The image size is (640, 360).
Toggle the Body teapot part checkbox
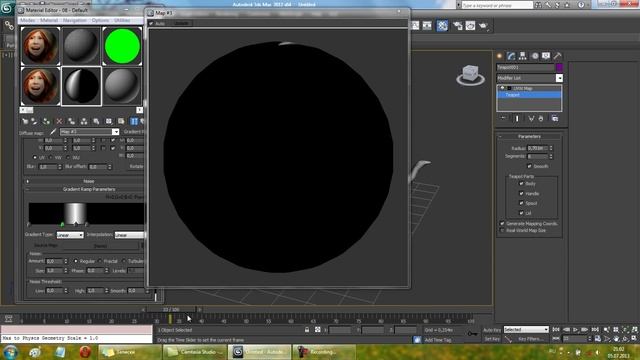tap(521, 184)
